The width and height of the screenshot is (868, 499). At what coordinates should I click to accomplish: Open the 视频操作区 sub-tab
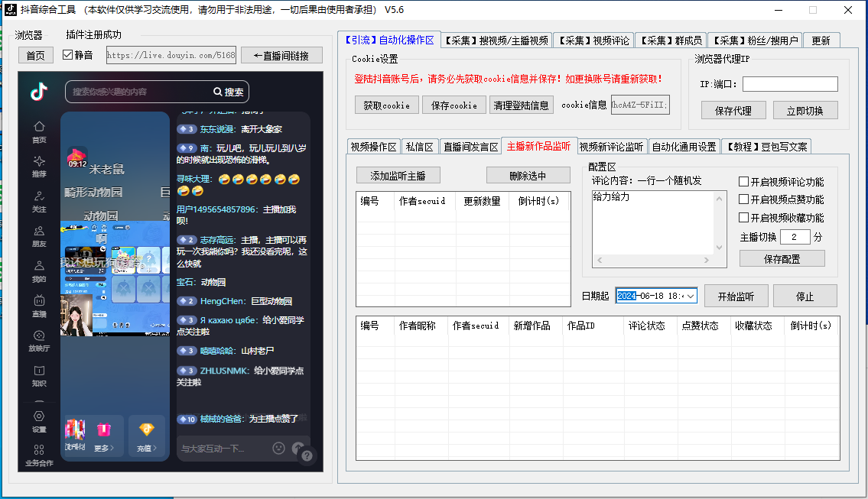(x=373, y=147)
